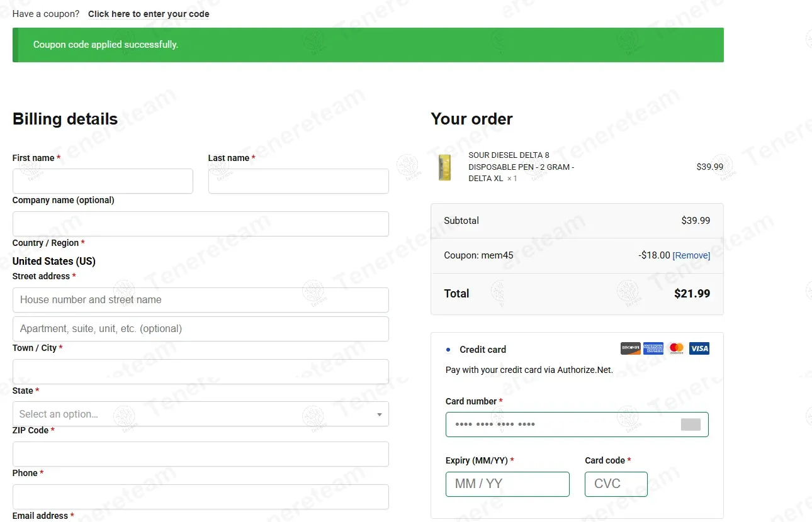Click the Expiry MM / YY field
Viewport: 812px width, 522px height.
tap(507, 484)
